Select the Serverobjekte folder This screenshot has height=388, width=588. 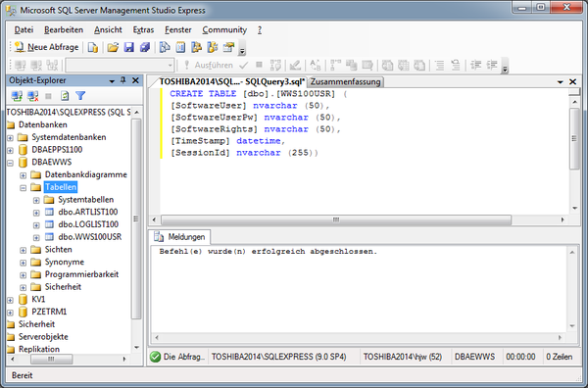43,337
